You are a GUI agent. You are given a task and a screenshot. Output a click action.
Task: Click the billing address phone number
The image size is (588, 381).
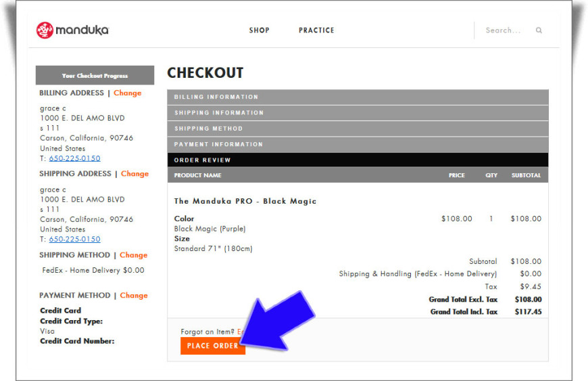pyautogui.click(x=74, y=158)
